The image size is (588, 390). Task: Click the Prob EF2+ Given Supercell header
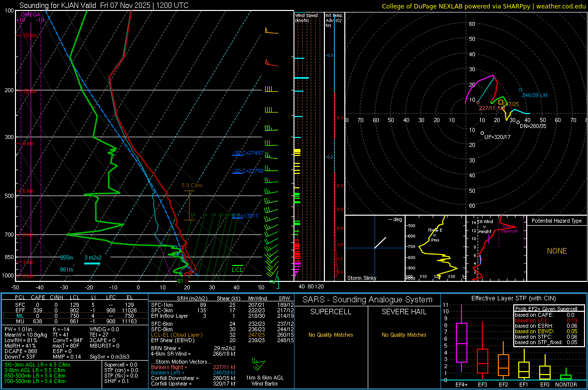point(546,309)
